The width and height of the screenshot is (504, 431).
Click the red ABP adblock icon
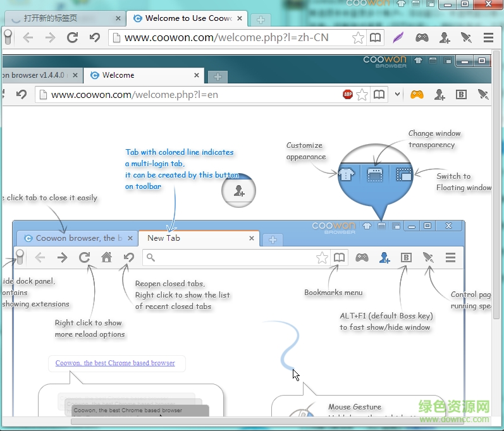[348, 94]
